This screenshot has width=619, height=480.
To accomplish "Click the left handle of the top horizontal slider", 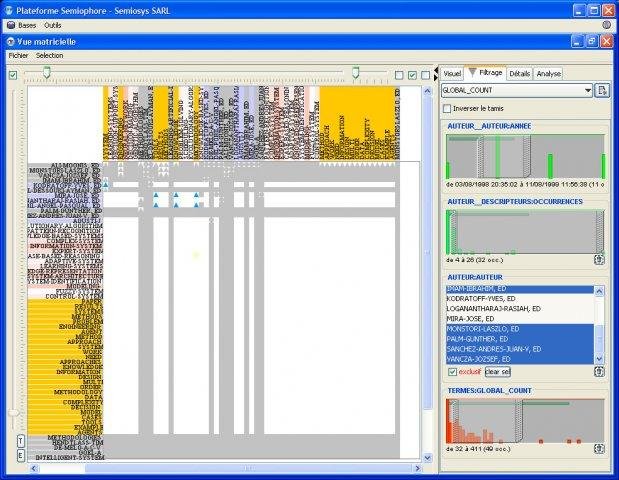I will point(45,72).
